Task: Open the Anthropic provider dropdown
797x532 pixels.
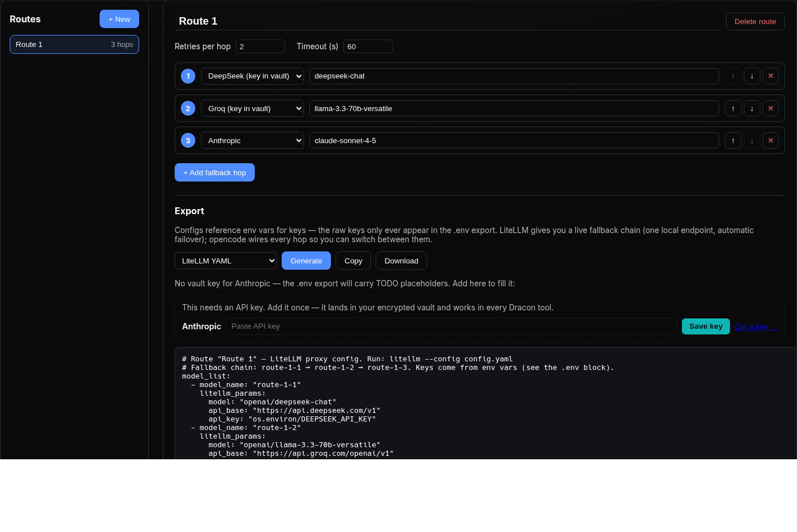Action: pos(252,140)
